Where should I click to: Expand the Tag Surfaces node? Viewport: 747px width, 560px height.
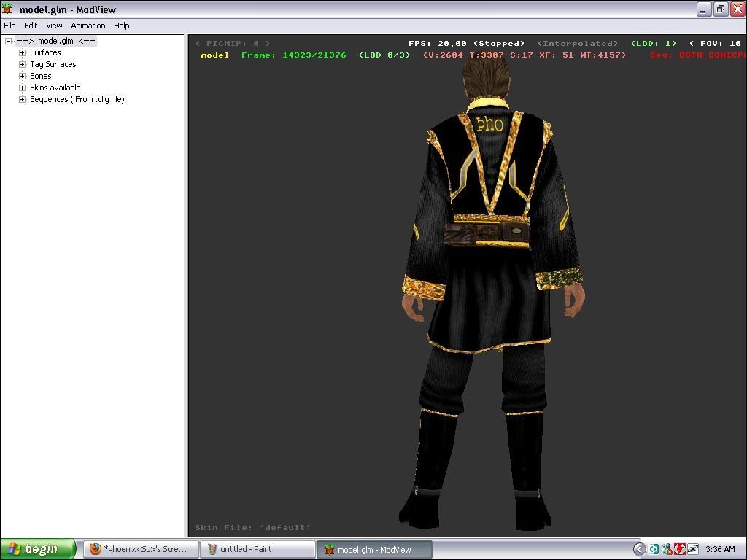click(23, 64)
